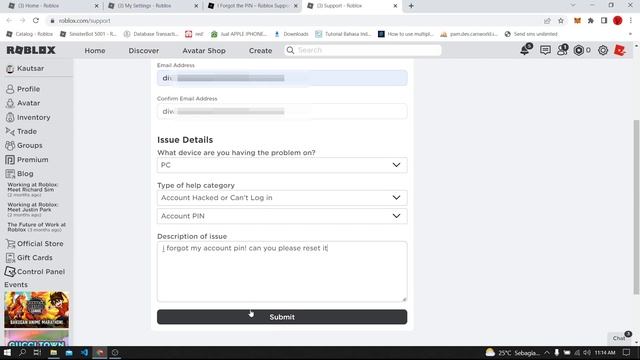Open the messages icon in header
Viewport: 640px width, 360px height.
point(545,50)
